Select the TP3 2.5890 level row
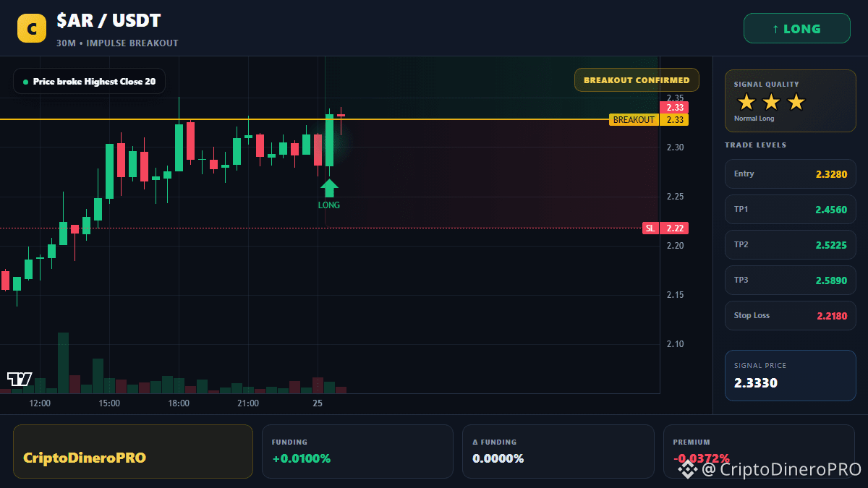Image resolution: width=868 pixels, height=488 pixels. coord(790,280)
